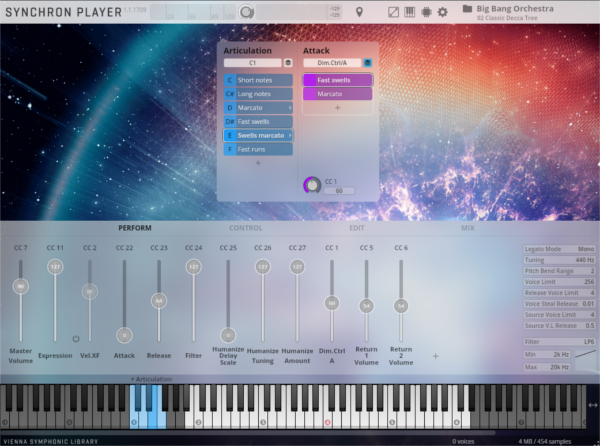Image resolution: width=600 pixels, height=446 pixels.
Task: Toggle the keyboard display icon
Action: click(x=409, y=12)
